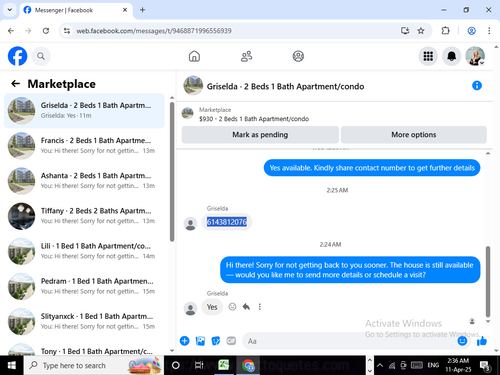Open a new browser tab
This screenshot has height=375, width=500.
click(x=142, y=10)
